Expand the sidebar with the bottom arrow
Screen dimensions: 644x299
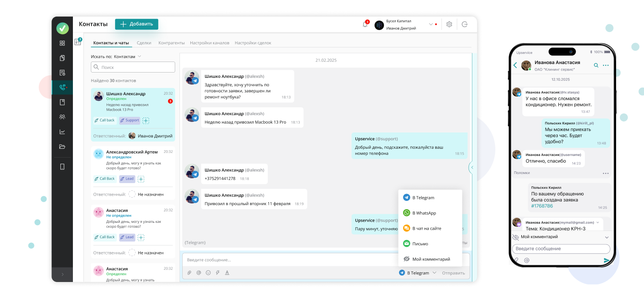coord(62,274)
